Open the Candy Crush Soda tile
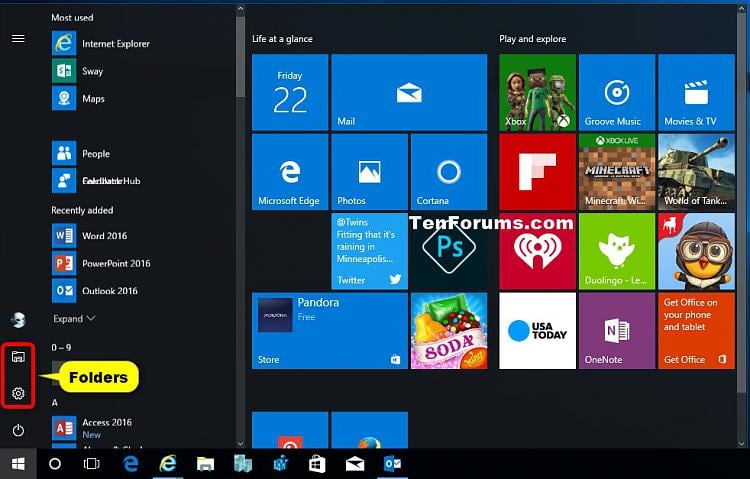Image resolution: width=750 pixels, height=479 pixels. (449, 331)
